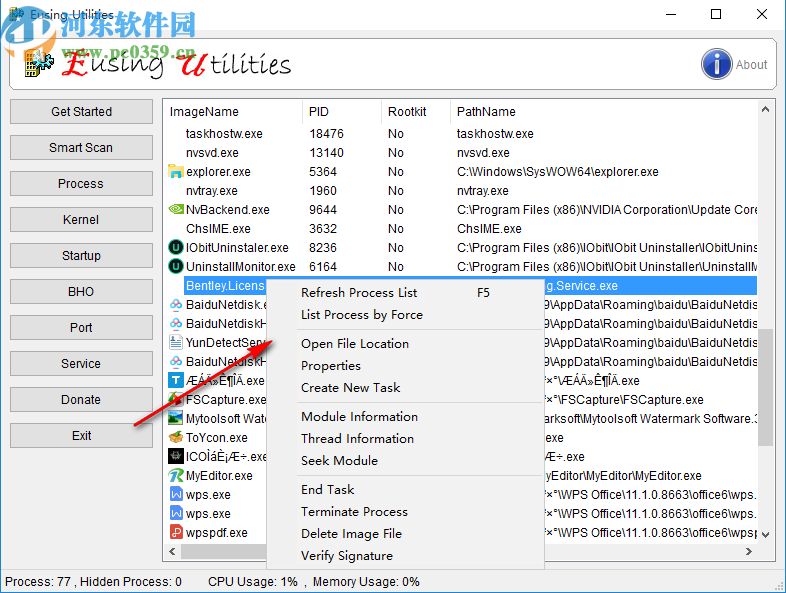Click the vertical scrollbar up arrow
The image size is (786, 593).
tap(765, 109)
